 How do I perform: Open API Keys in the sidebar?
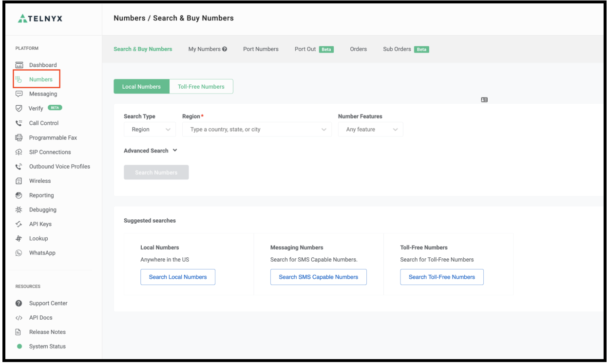(x=40, y=224)
